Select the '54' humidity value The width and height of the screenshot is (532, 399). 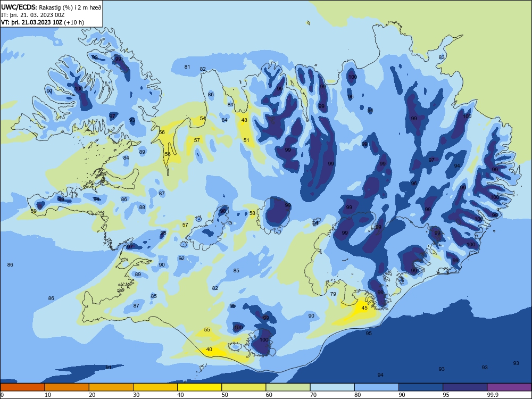click(203, 119)
